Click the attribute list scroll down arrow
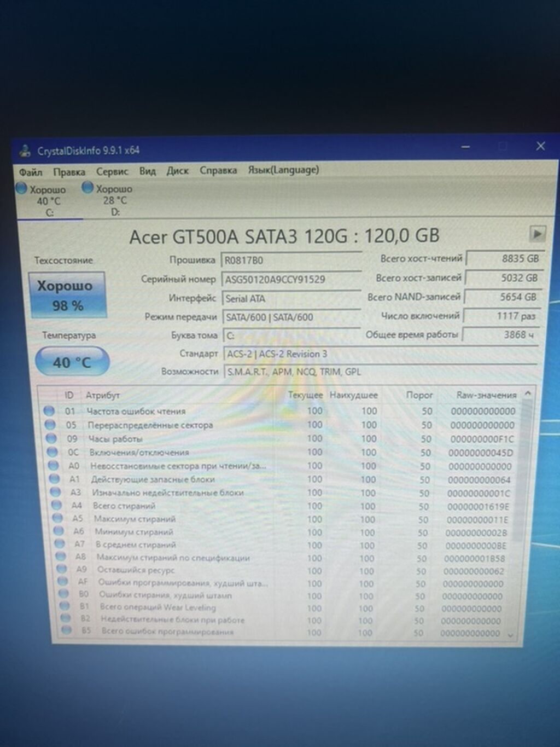560x747 pixels. (511, 635)
